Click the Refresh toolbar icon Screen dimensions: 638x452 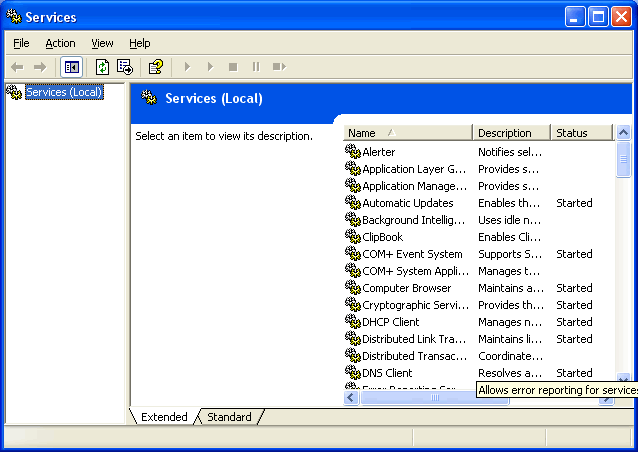pyautogui.click(x=102, y=67)
